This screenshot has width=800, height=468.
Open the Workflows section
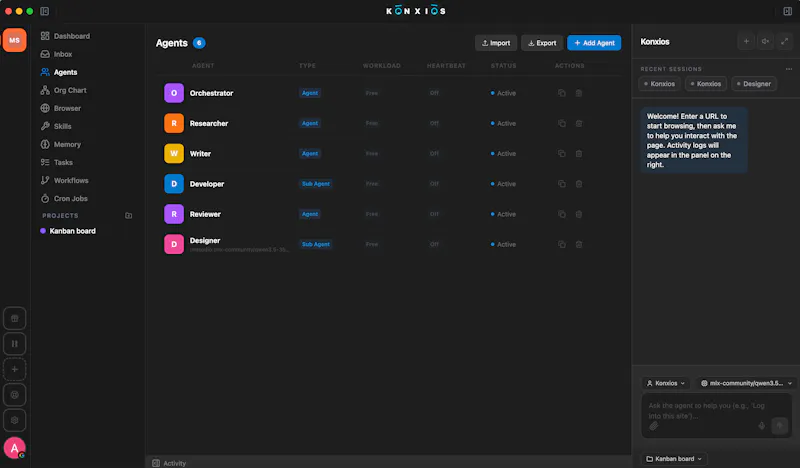65,181
